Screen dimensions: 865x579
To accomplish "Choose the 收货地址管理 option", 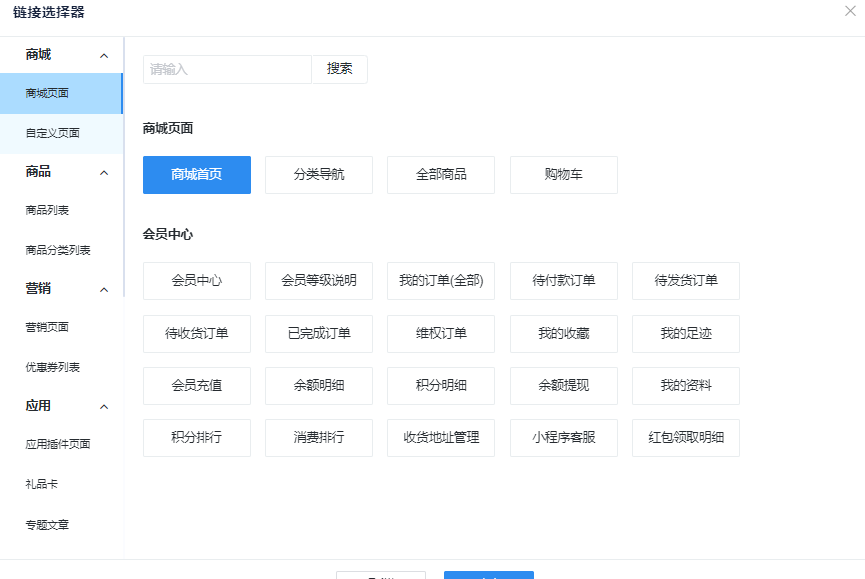I will pos(441,437).
